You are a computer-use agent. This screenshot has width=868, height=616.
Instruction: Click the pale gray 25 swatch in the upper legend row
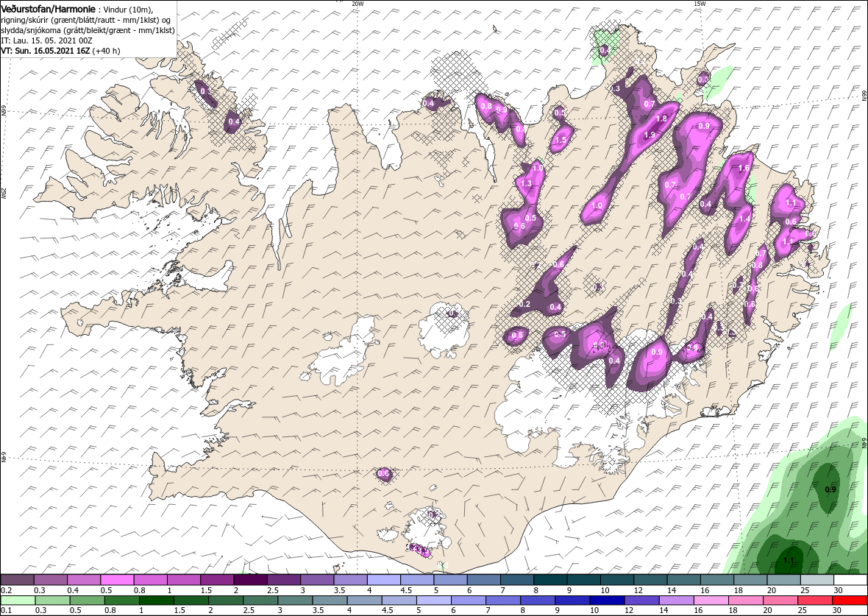point(817,580)
